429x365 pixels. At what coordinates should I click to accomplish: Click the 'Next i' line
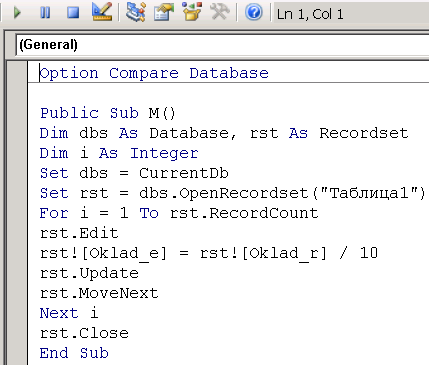click(x=69, y=313)
